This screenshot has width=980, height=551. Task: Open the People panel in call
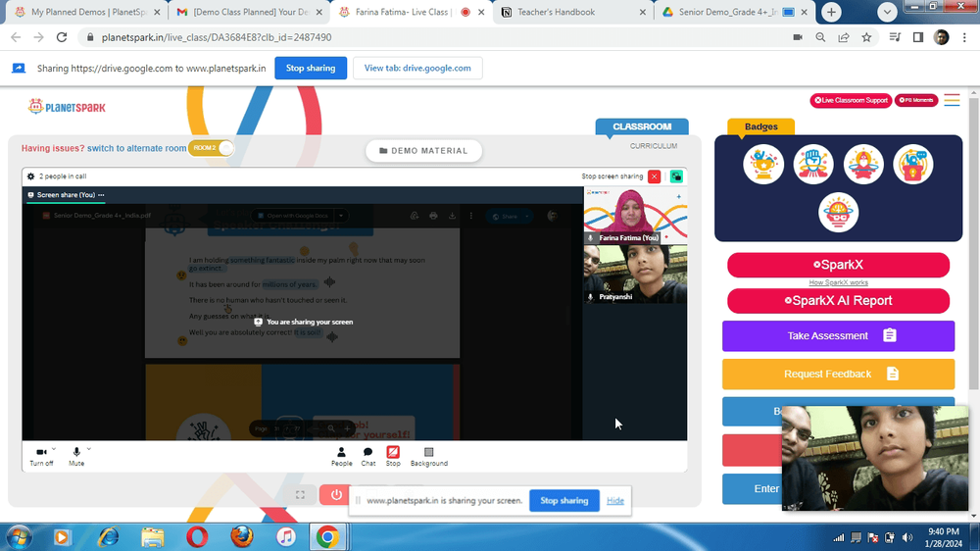(x=341, y=457)
